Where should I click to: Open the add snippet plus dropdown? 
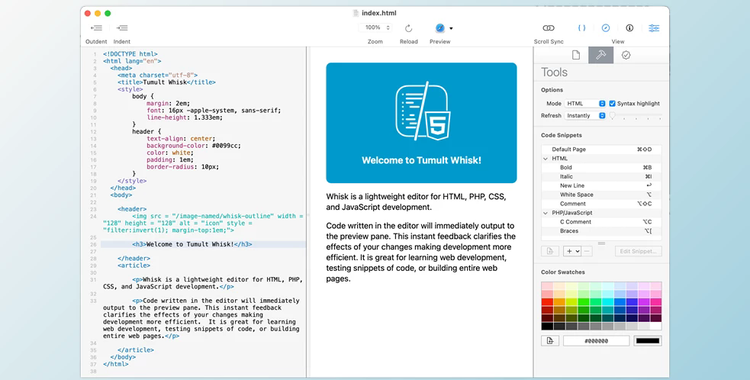point(573,251)
